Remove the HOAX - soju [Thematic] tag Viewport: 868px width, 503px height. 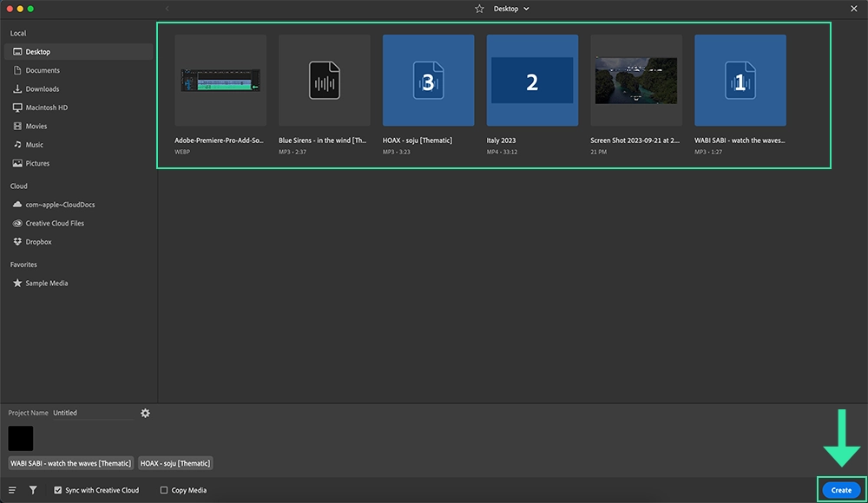point(175,462)
